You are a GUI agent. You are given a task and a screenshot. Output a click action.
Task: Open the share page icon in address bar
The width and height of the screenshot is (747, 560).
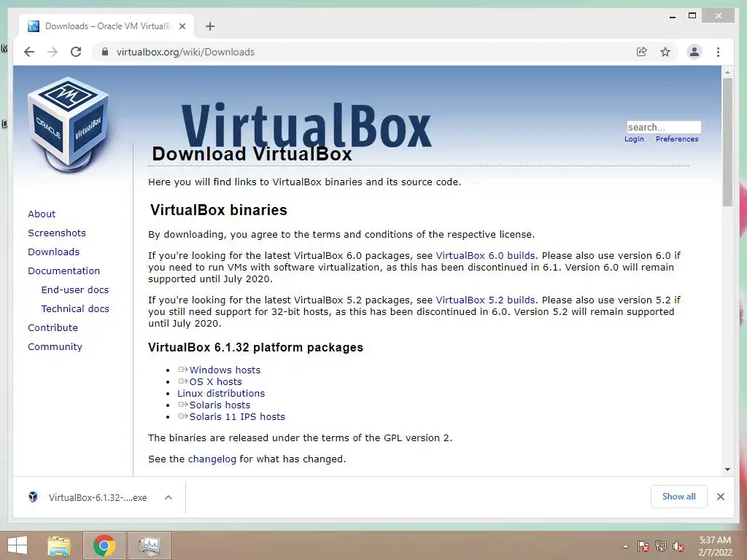642,52
